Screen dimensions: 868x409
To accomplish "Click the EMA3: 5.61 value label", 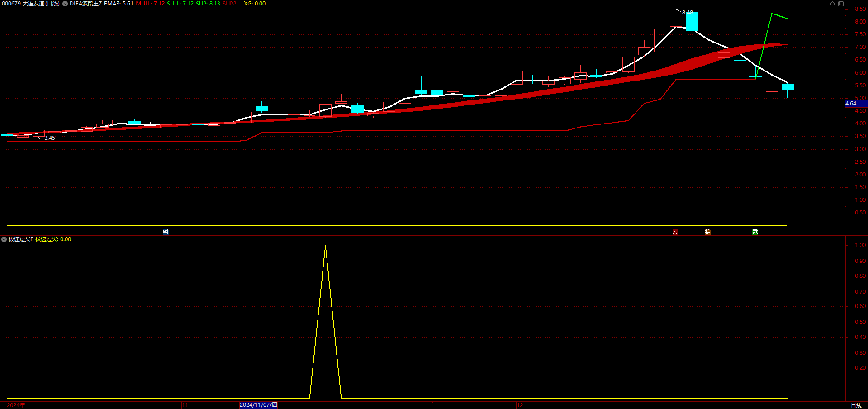I will click(x=119, y=4).
